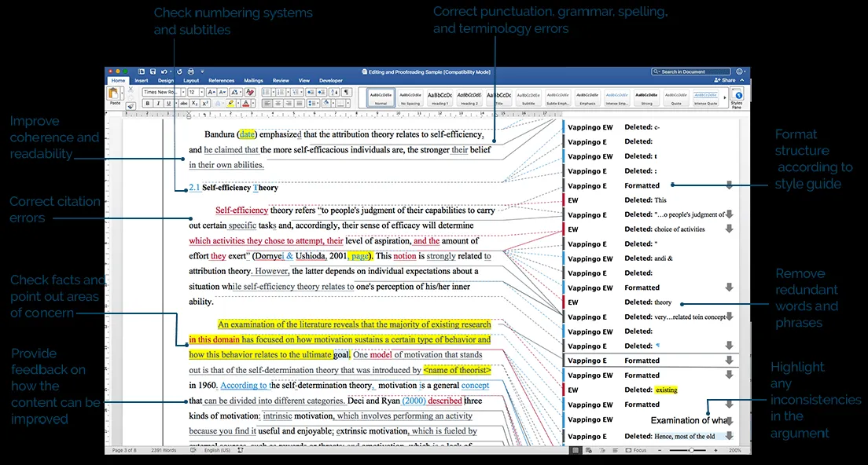Switch to the Design tab

coord(166,81)
